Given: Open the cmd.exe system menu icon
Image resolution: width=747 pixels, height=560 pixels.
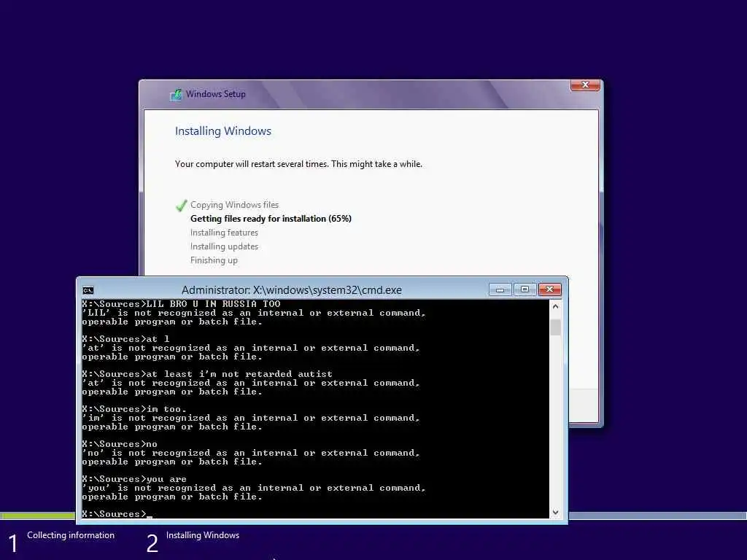Looking at the screenshot, I should point(88,290).
